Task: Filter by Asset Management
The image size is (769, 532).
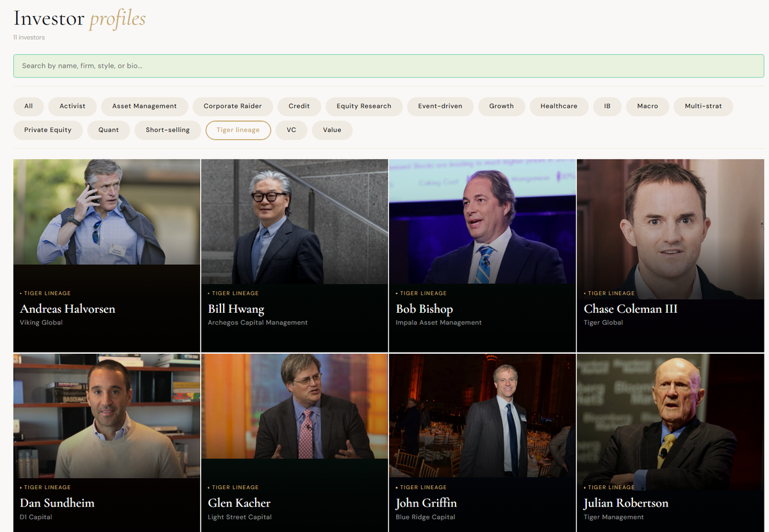Action: (x=144, y=106)
